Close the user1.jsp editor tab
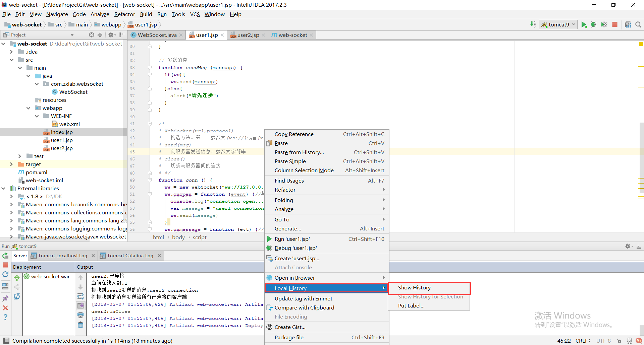The image size is (644, 345). coord(222,35)
